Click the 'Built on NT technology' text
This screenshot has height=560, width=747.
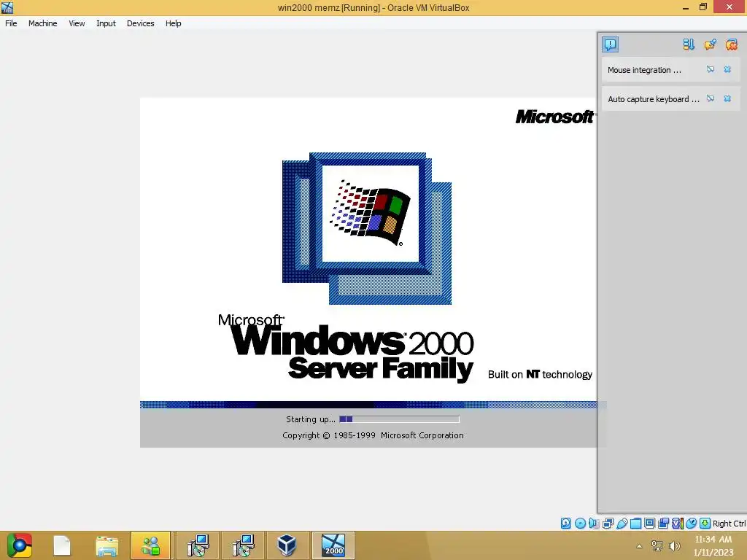(540, 375)
